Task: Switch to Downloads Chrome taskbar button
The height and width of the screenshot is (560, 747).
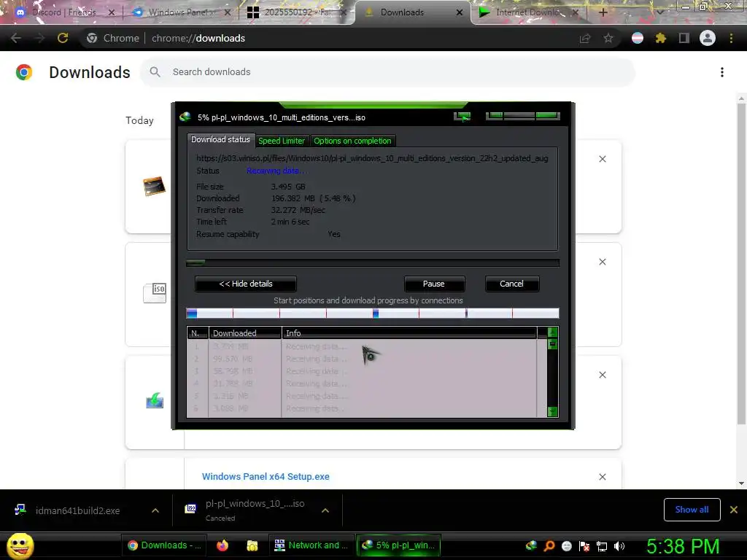Action: pos(164,545)
